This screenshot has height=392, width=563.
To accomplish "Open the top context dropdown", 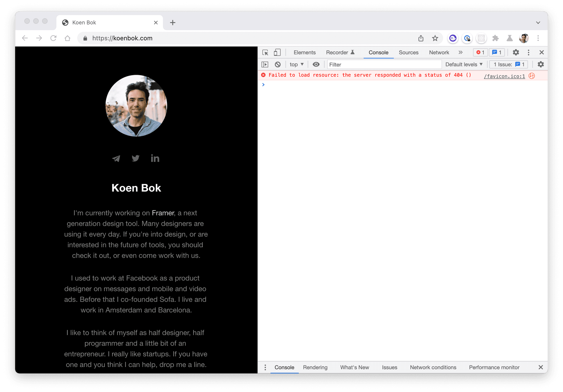I will click(x=296, y=64).
